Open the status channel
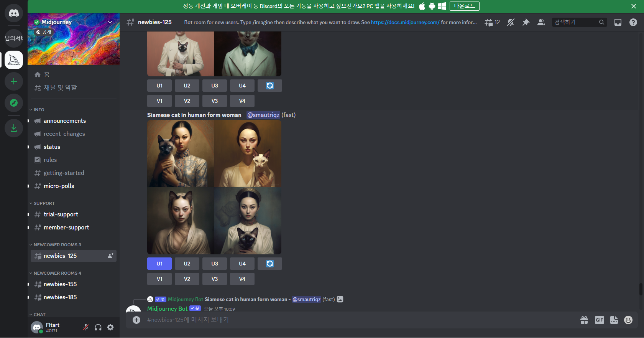 coord(74,147)
